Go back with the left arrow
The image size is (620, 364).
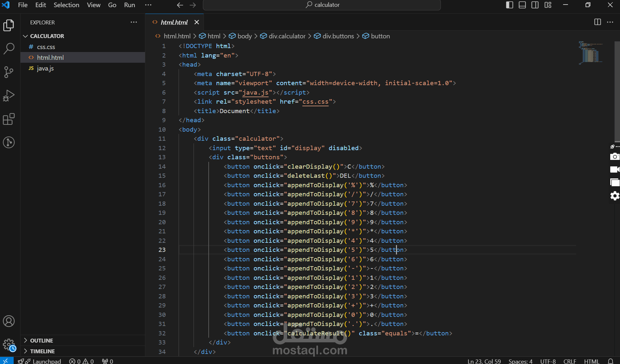click(x=180, y=5)
